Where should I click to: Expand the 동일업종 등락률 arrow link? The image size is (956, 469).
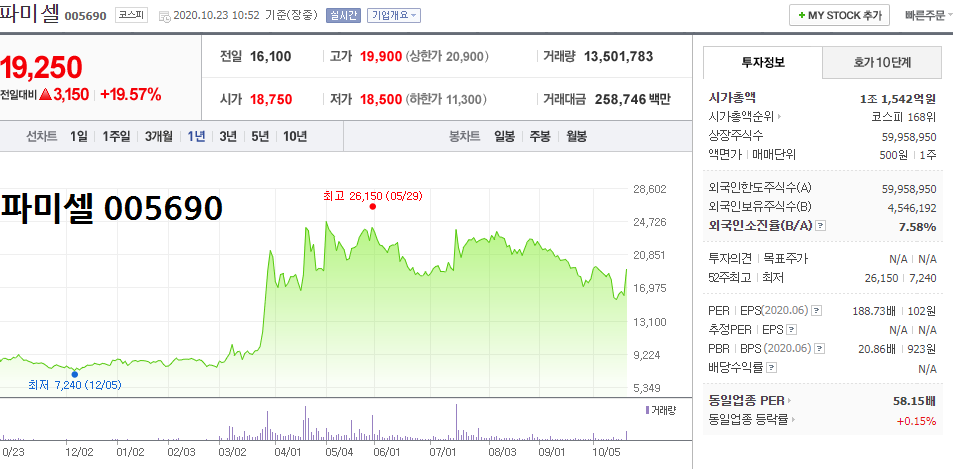(x=793, y=420)
